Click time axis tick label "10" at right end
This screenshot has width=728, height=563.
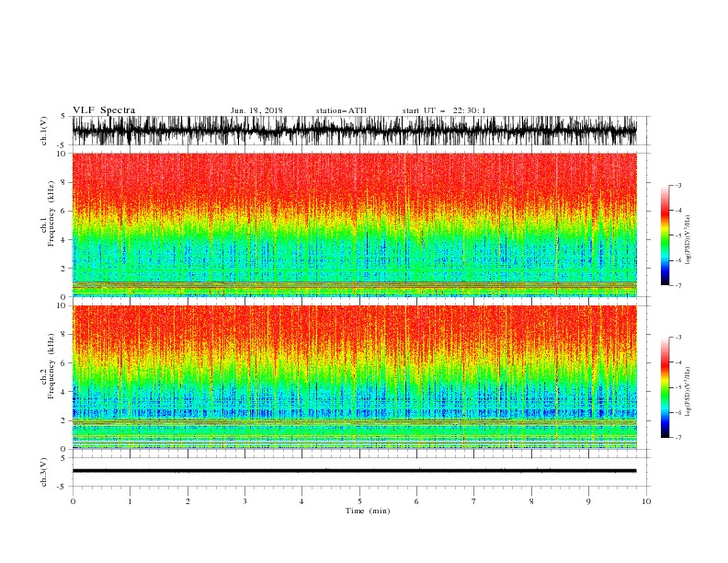pyautogui.click(x=646, y=501)
